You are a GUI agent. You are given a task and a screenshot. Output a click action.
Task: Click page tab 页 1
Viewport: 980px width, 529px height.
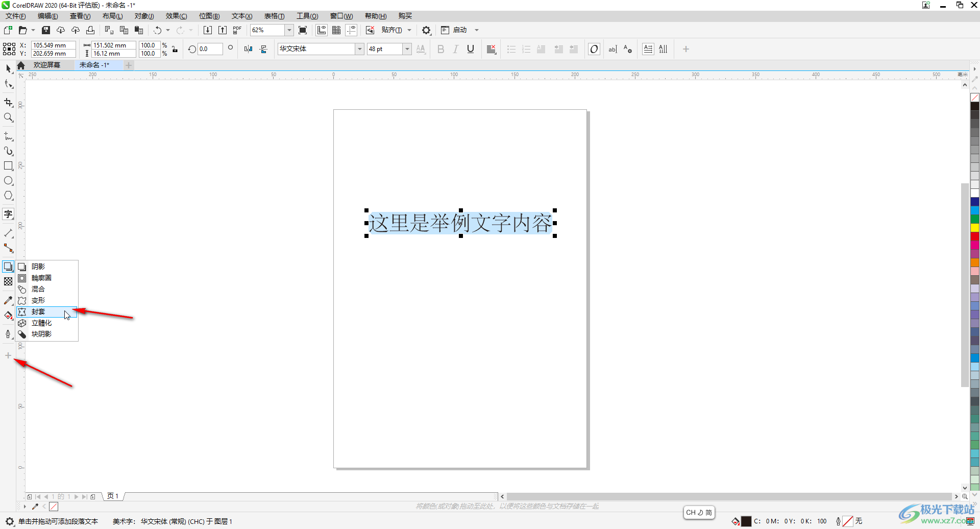pyautogui.click(x=113, y=496)
